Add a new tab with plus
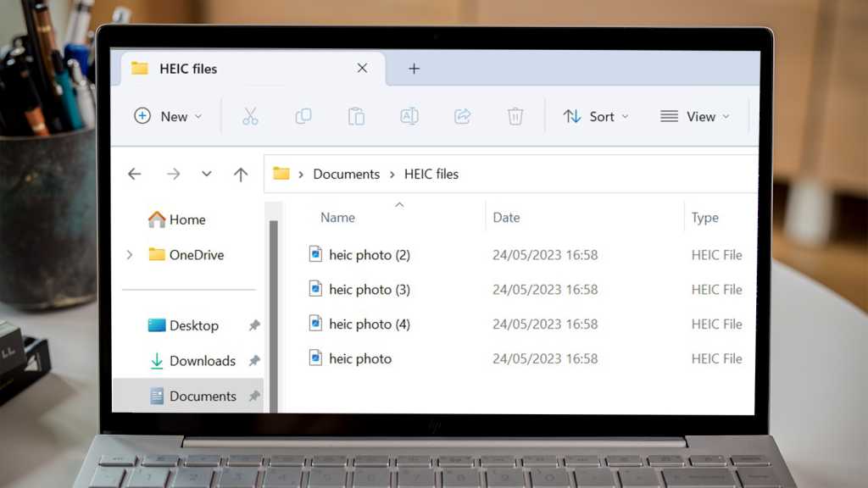This screenshot has width=868, height=488. click(414, 69)
